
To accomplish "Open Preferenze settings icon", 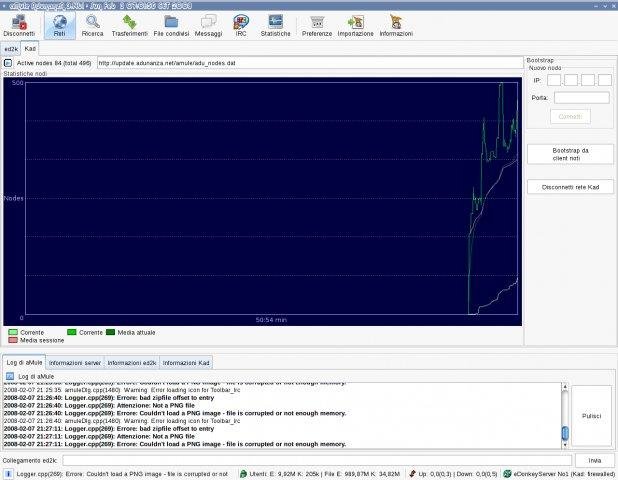I will pos(317,25).
